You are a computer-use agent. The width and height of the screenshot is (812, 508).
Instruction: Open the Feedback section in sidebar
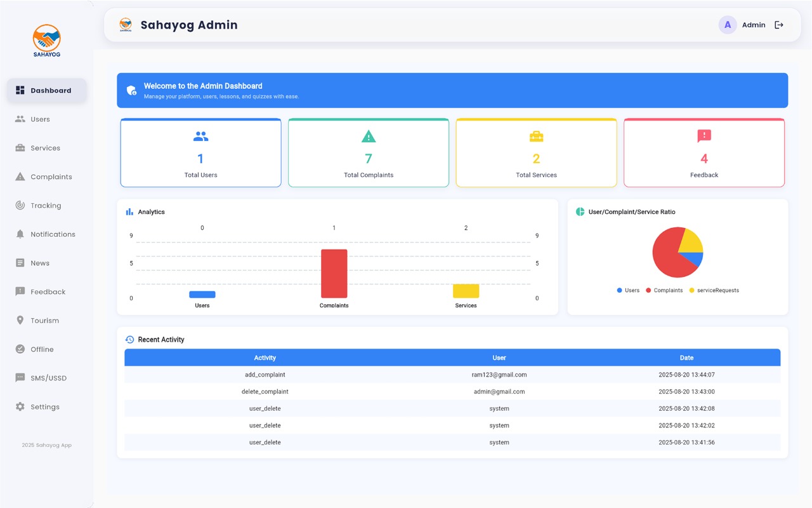pyautogui.click(x=48, y=291)
